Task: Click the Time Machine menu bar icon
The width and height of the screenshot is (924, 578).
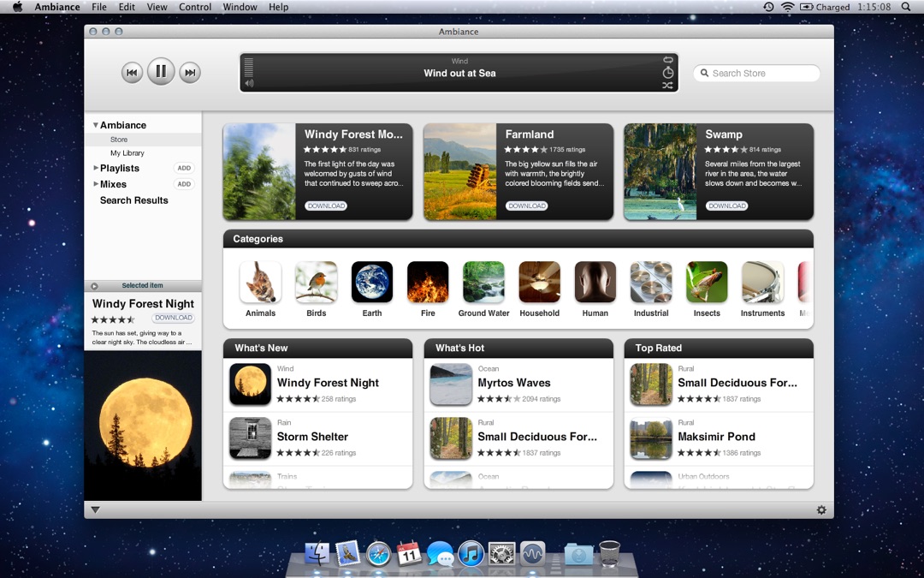Action: pos(768,7)
